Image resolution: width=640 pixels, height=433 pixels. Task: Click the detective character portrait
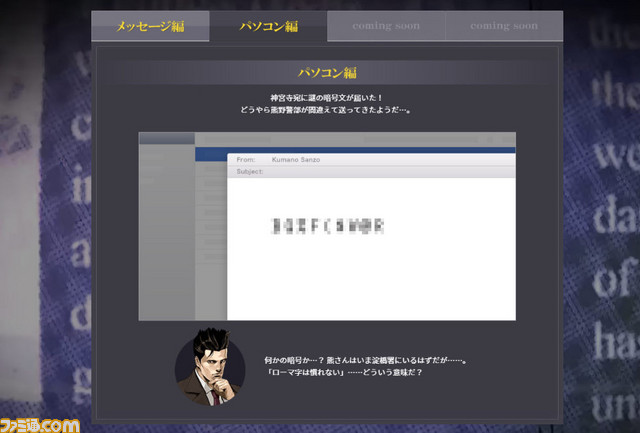[x=210, y=366]
